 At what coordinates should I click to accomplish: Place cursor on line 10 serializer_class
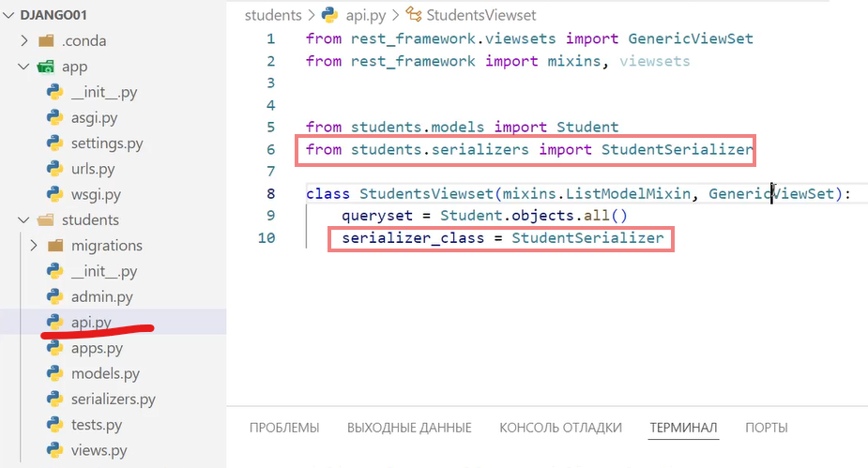(x=413, y=239)
